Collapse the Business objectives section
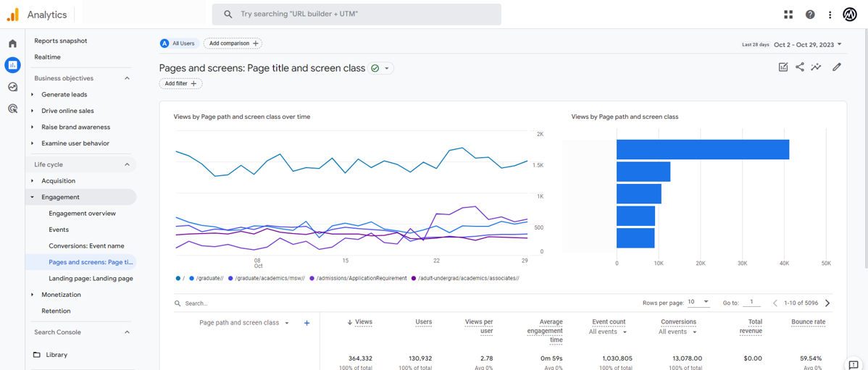 click(127, 78)
